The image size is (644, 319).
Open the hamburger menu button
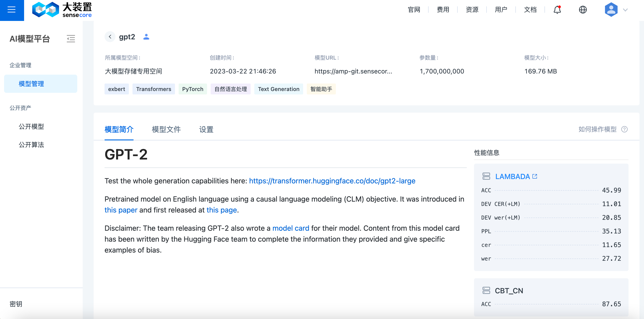[x=12, y=10]
